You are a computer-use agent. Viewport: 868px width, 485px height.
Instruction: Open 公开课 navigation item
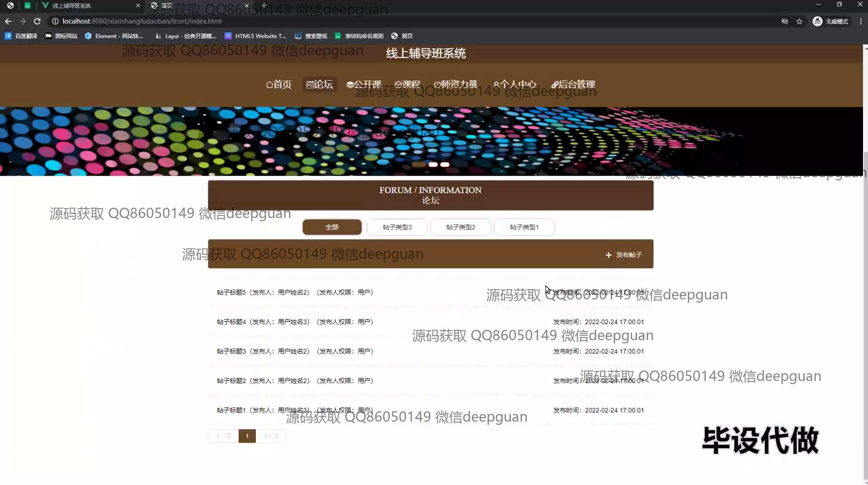363,85
